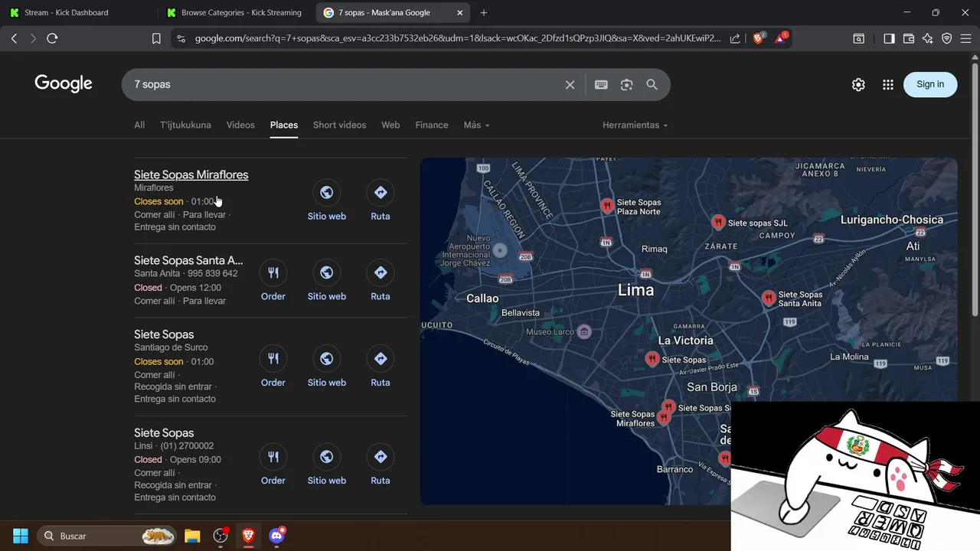Click Siete Sopas Plaza Norte map pin
This screenshot has height=551, width=980.
pos(607,206)
